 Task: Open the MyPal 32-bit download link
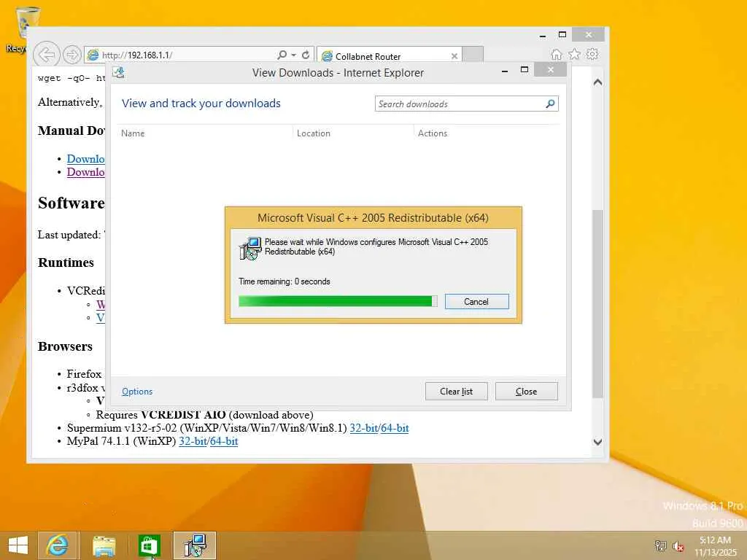tap(193, 441)
